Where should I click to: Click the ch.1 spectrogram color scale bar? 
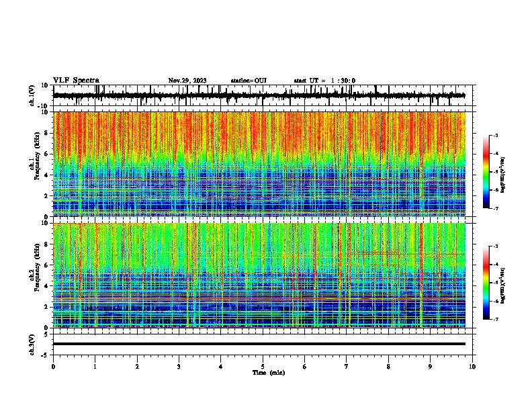tap(486, 172)
